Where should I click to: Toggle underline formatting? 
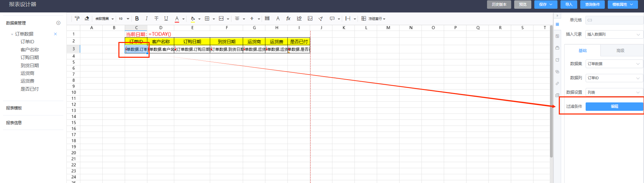(166, 18)
